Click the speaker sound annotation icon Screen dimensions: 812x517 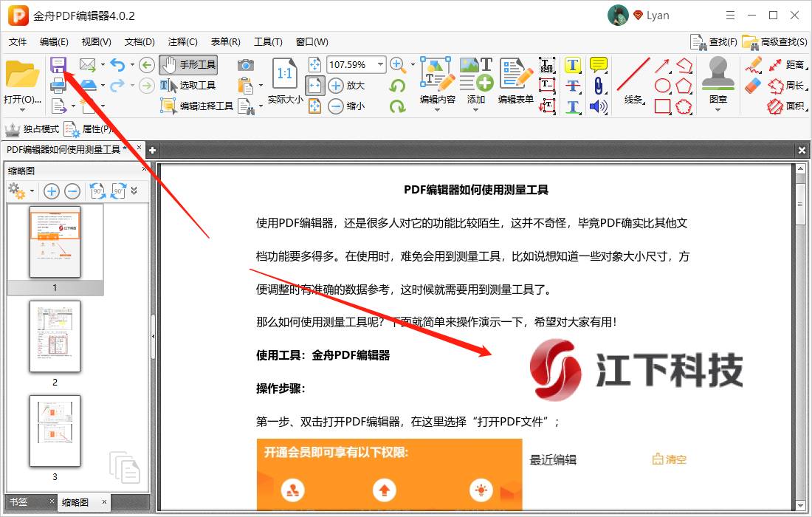[599, 106]
